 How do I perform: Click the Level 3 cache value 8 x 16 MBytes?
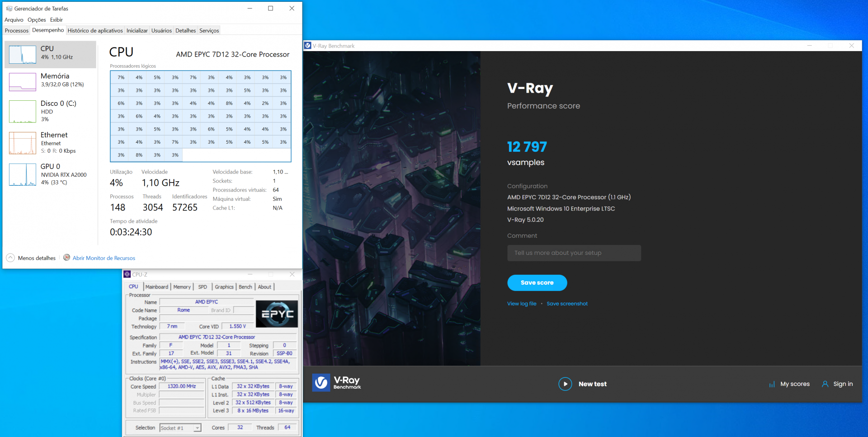pos(253,411)
